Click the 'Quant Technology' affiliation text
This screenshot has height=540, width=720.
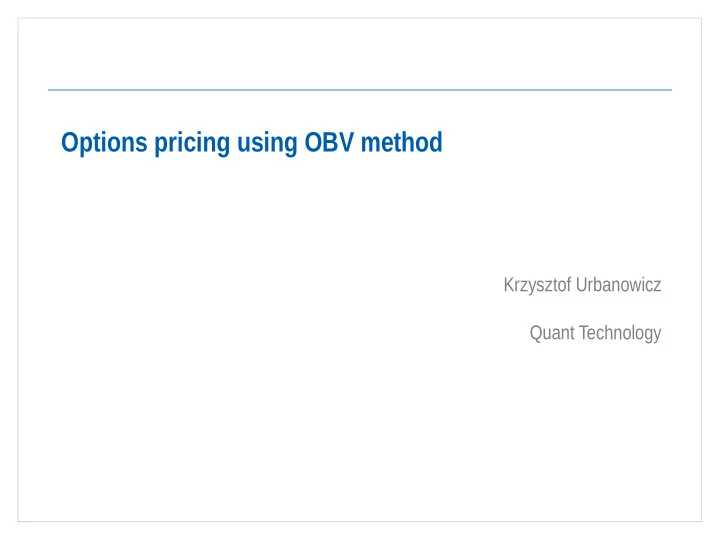596,333
